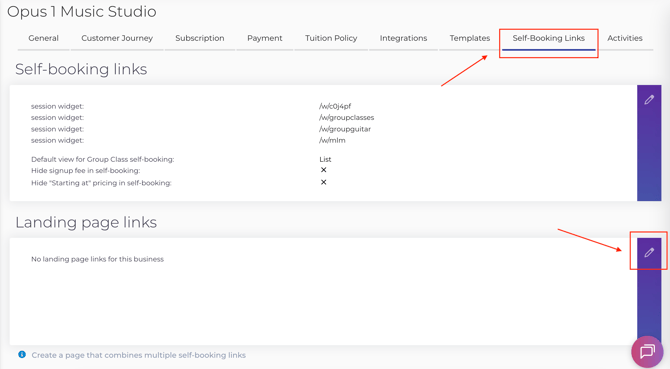Screen dimensions: 670x369
Task: Click the /w/mlm widget link
Action: pos(332,140)
